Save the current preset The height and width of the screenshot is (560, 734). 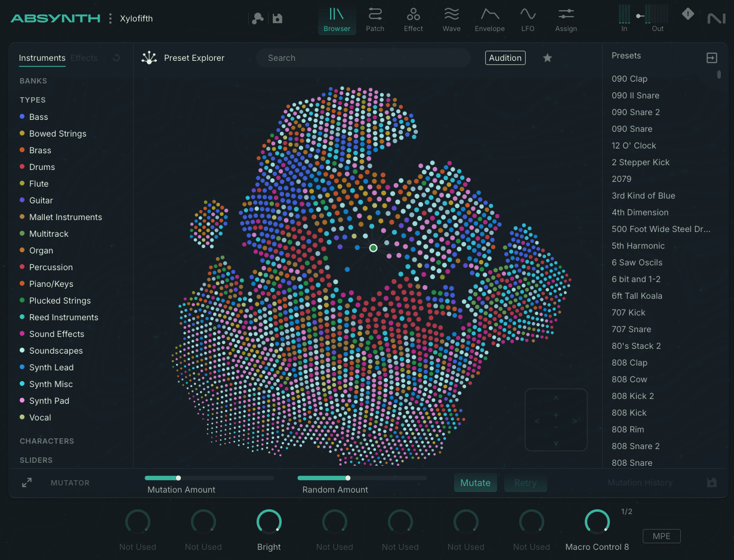click(276, 18)
